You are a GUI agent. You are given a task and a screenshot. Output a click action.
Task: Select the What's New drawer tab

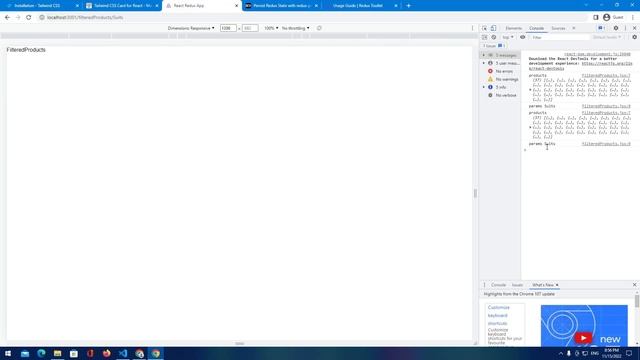[x=543, y=285]
